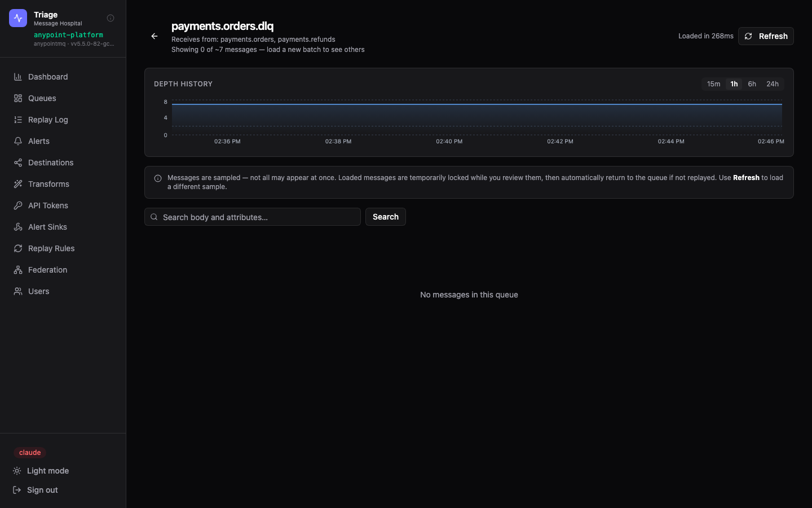Go back with the left arrow icon
Viewport: 812px width, 508px height.
click(155, 36)
